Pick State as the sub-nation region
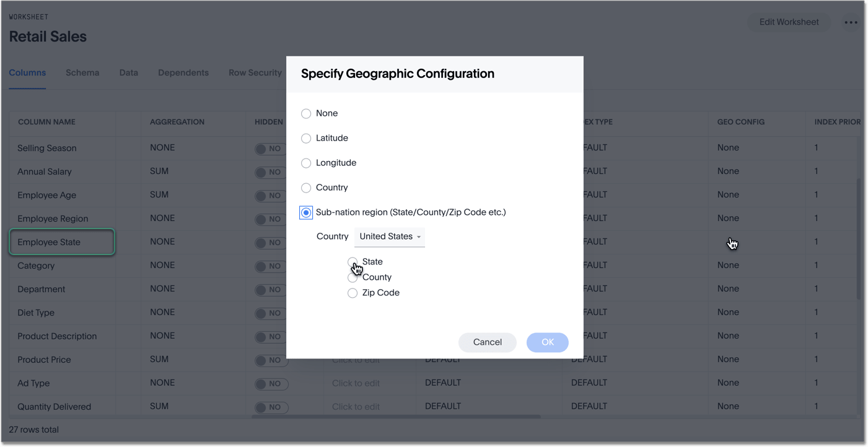Image resolution: width=868 pixels, height=447 pixels. pos(353,263)
